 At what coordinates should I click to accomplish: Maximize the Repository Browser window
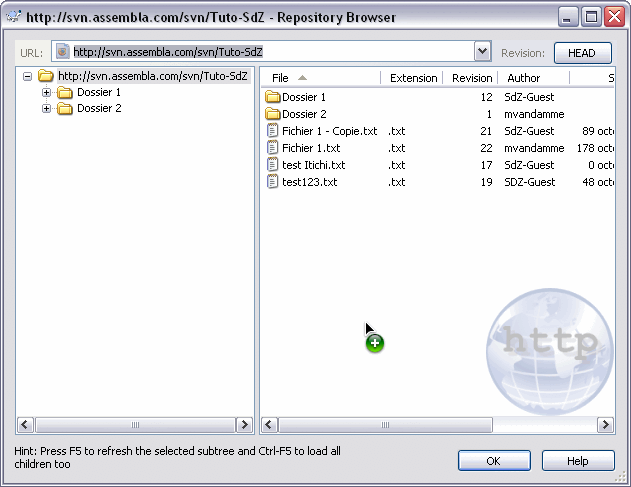click(591, 17)
